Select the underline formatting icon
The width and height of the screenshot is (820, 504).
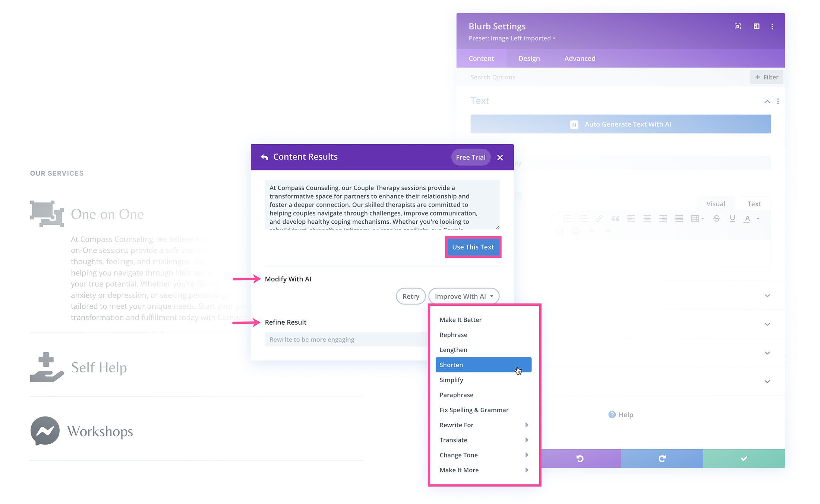[733, 219]
